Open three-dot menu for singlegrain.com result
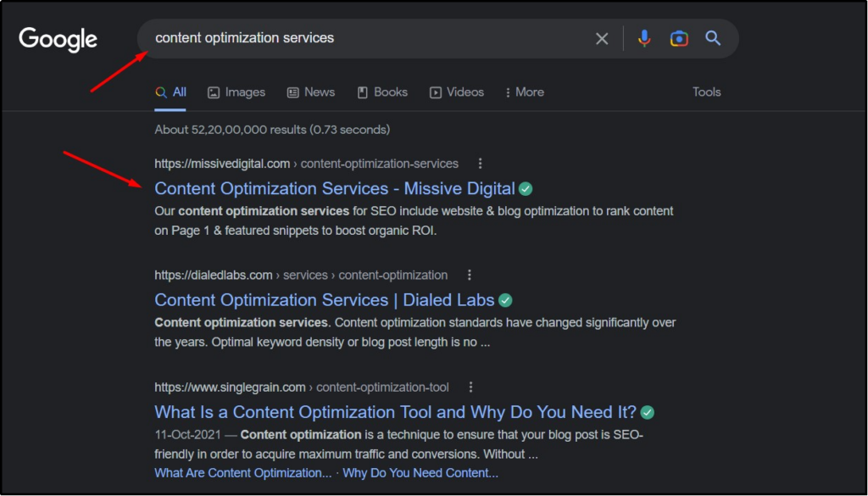The width and height of the screenshot is (868, 496). coord(471,387)
